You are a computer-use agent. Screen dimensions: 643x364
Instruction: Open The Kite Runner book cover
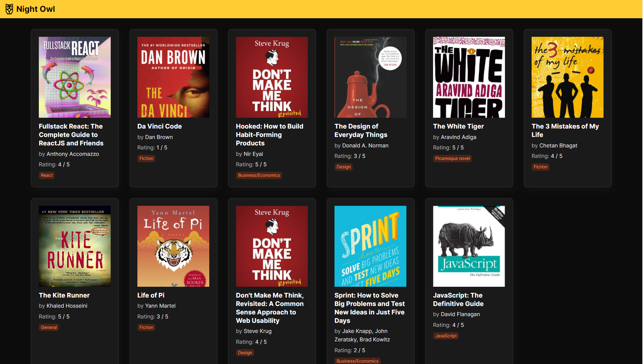75,246
